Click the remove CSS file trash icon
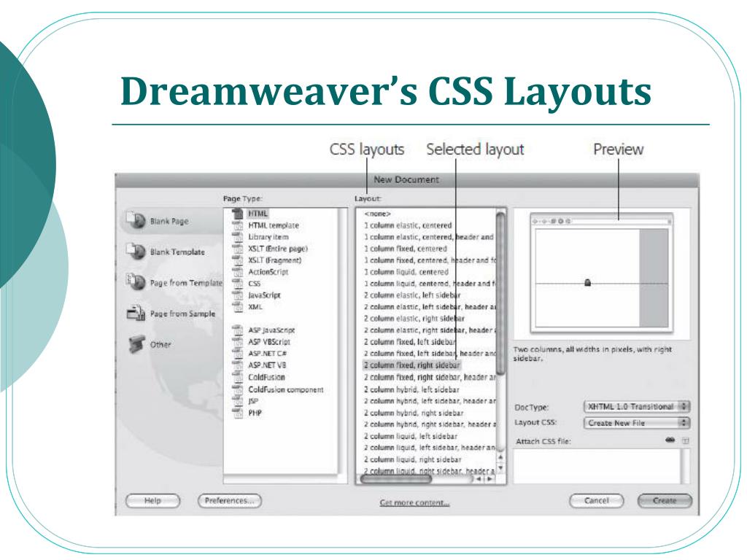 686,441
